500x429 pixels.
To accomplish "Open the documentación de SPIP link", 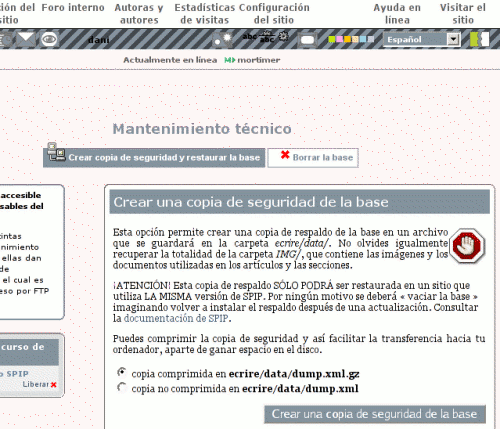I will click(x=176, y=318).
